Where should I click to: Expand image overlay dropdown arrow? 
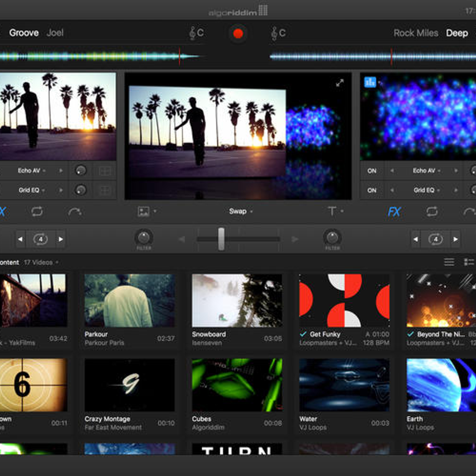pyautogui.click(x=155, y=211)
